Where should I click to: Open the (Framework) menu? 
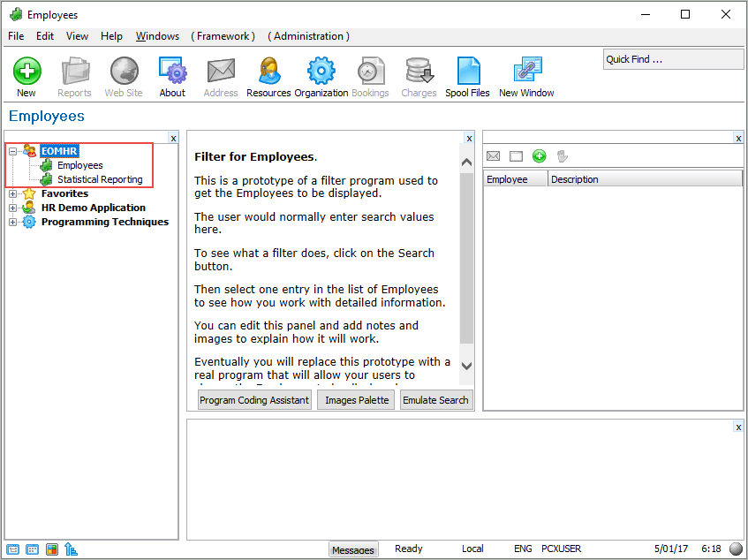click(x=223, y=36)
